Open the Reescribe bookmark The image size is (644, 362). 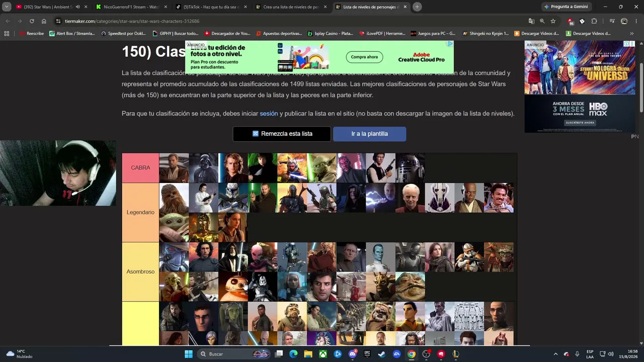tap(31, 34)
